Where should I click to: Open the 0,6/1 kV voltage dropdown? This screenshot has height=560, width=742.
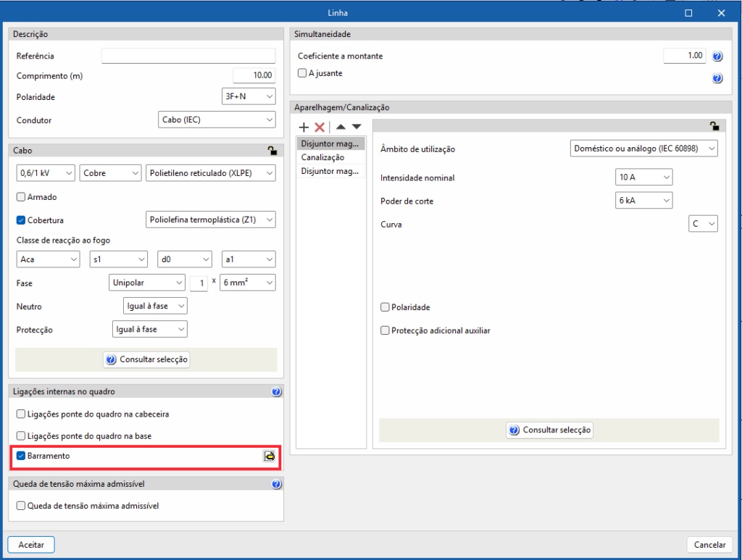pos(46,173)
